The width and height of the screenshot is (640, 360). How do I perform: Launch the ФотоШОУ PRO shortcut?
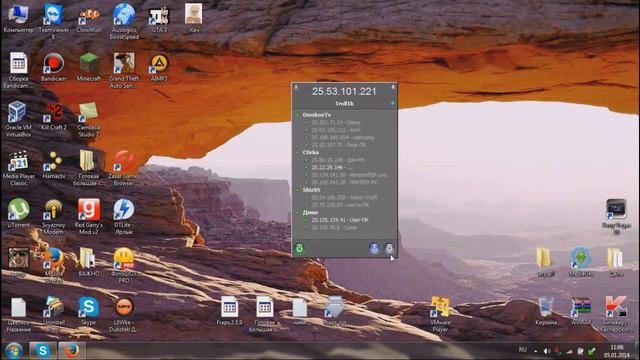pos(124,265)
